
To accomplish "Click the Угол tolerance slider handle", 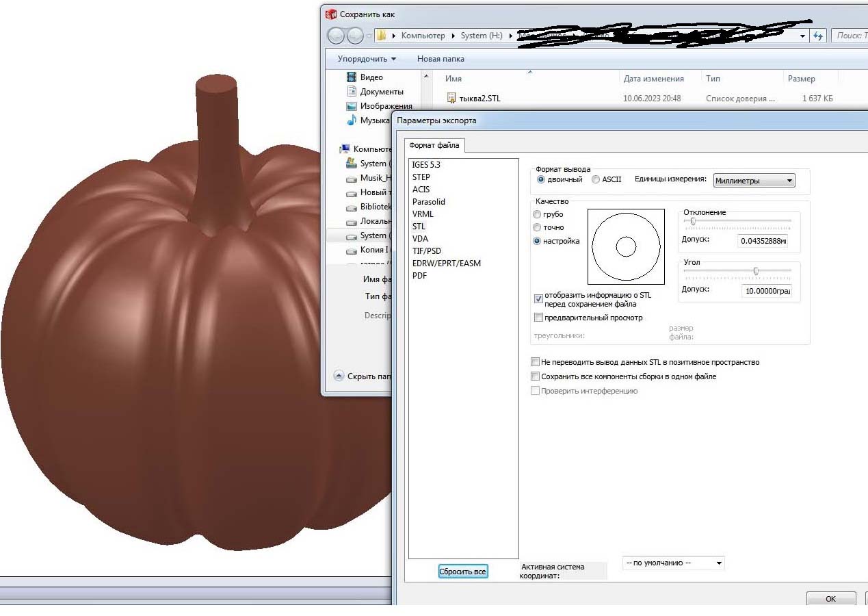I will tap(756, 271).
